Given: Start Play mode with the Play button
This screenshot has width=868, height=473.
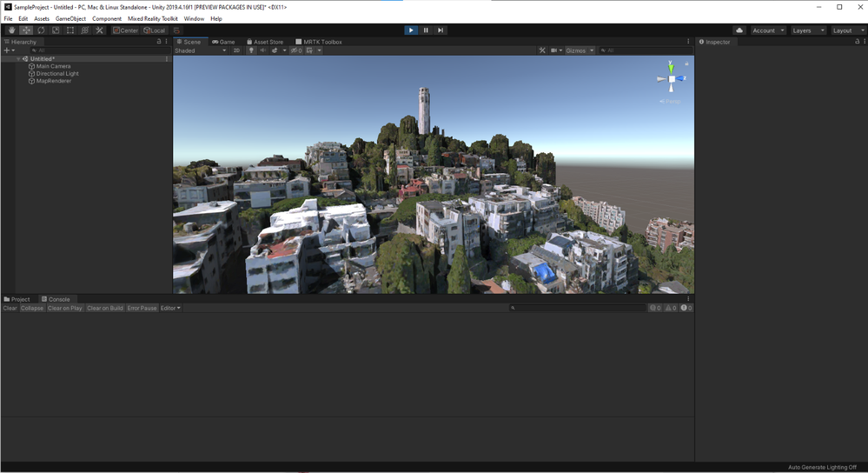Looking at the screenshot, I should click(x=411, y=30).
